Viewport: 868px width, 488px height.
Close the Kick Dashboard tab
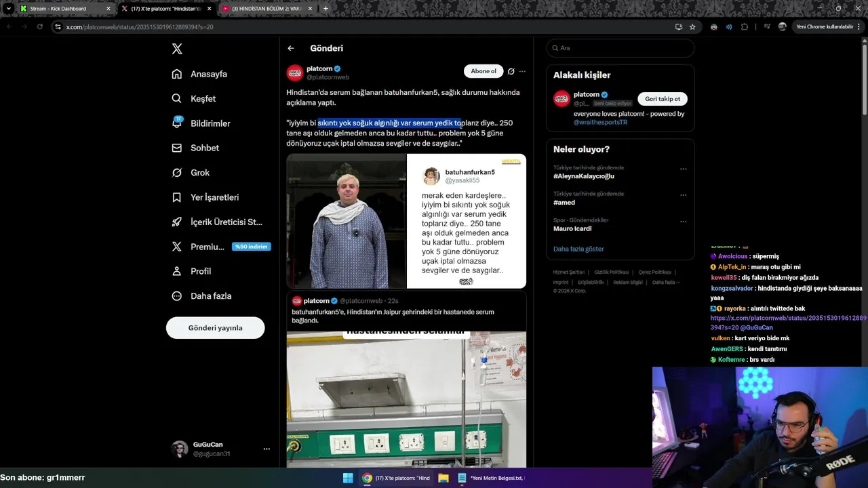pos(108,9)
